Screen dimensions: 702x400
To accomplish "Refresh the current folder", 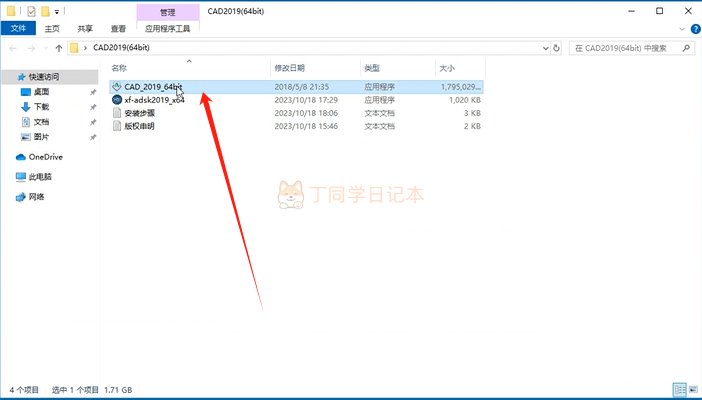I will pyautogui.click(x=556, y=48).
